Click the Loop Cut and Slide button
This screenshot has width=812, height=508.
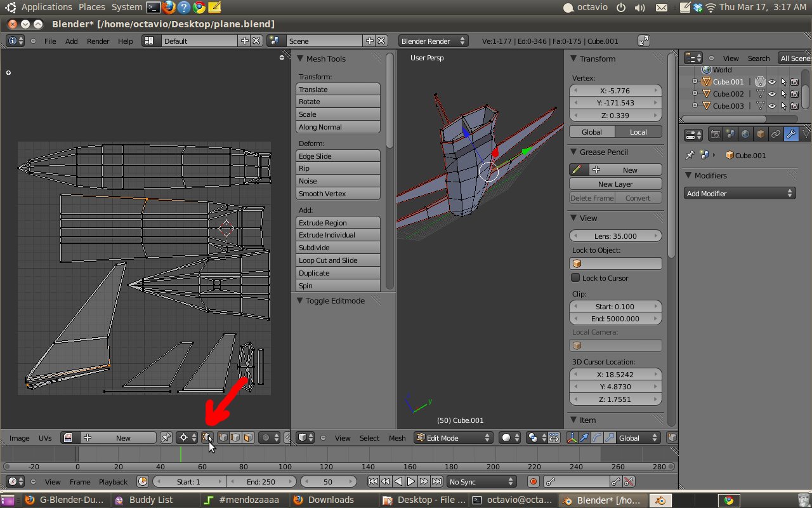click(337, 260)
